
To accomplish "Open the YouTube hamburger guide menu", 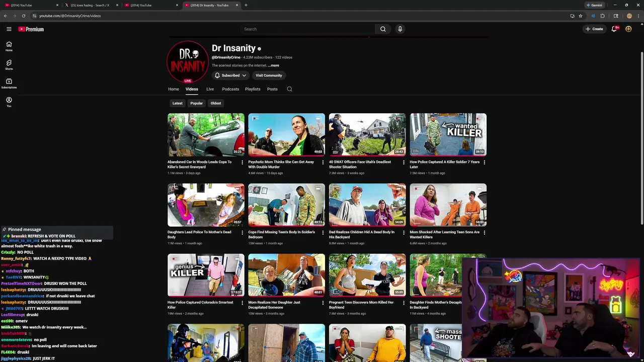I will coord(9,29).
